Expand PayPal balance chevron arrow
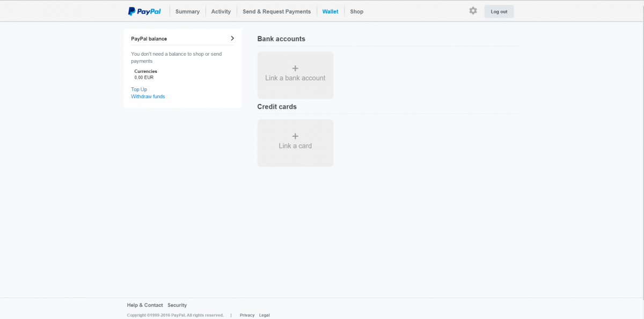The height and width of the screenshot is (319, 644). click(232, 38)
